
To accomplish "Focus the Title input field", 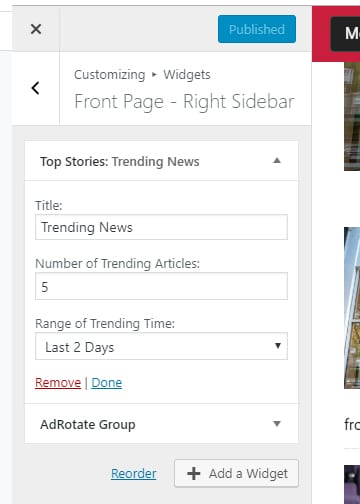I will [161, 227].
